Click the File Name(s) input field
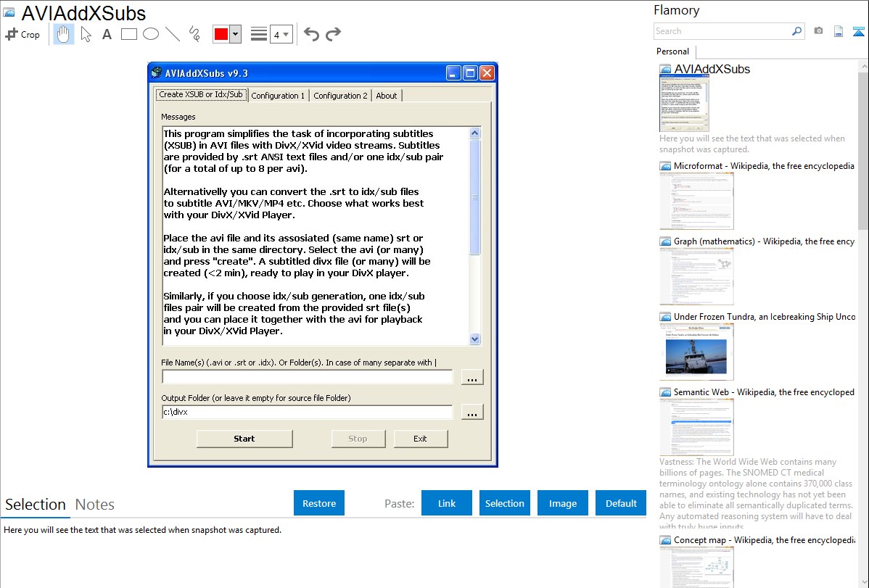Image resolution: width=869 pixels, height=588 pixels. click(308, 378)
